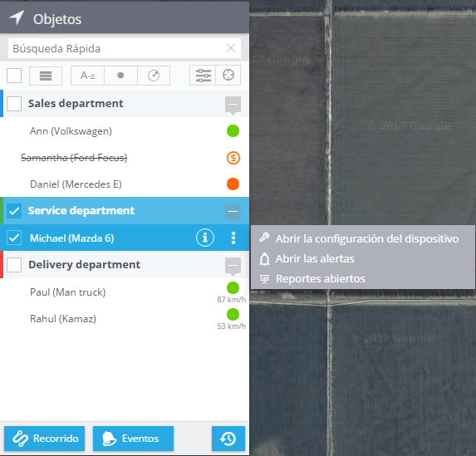
Task: Collapse the Sales department group
Action: pyautogui.click(x=233, y=105)
